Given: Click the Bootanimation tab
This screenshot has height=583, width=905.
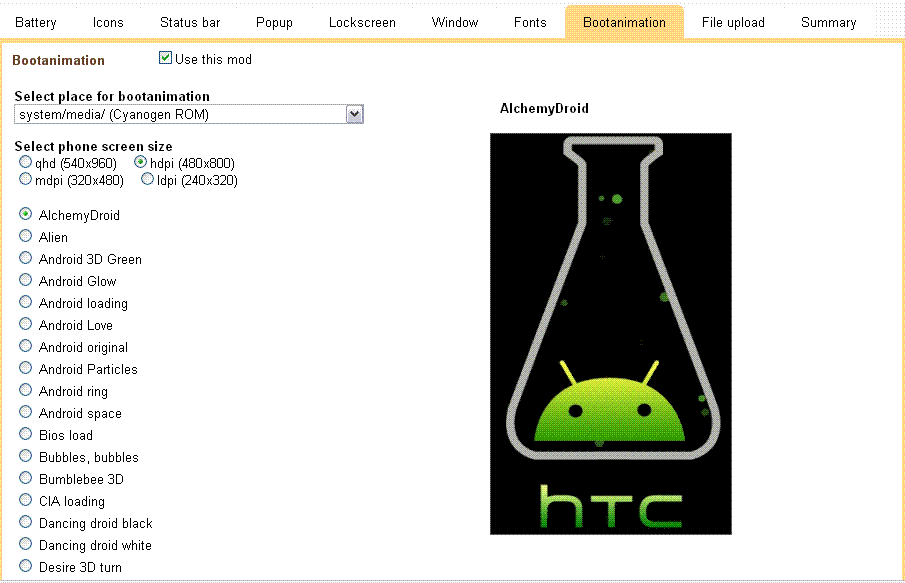Looking at the screenshot, I should tap(624, 23).
